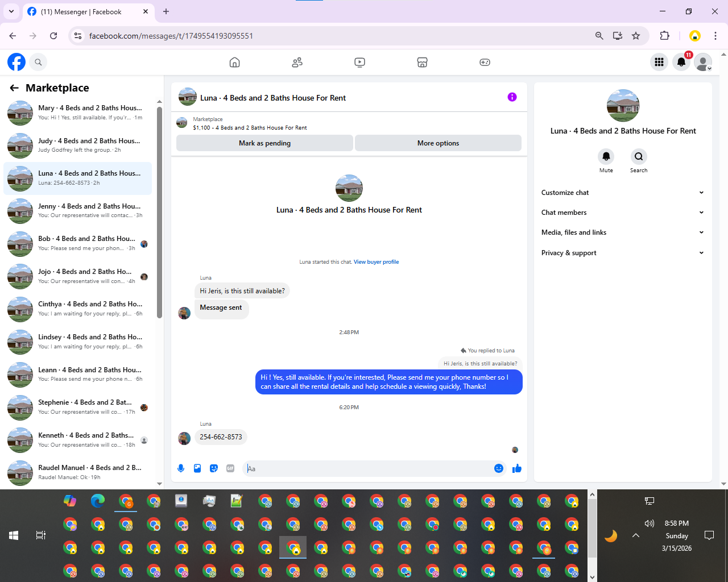This screenshot has width=728, height=582.
Task: Open the Chrome extensions puzzle icon
Action: point(664,36)
